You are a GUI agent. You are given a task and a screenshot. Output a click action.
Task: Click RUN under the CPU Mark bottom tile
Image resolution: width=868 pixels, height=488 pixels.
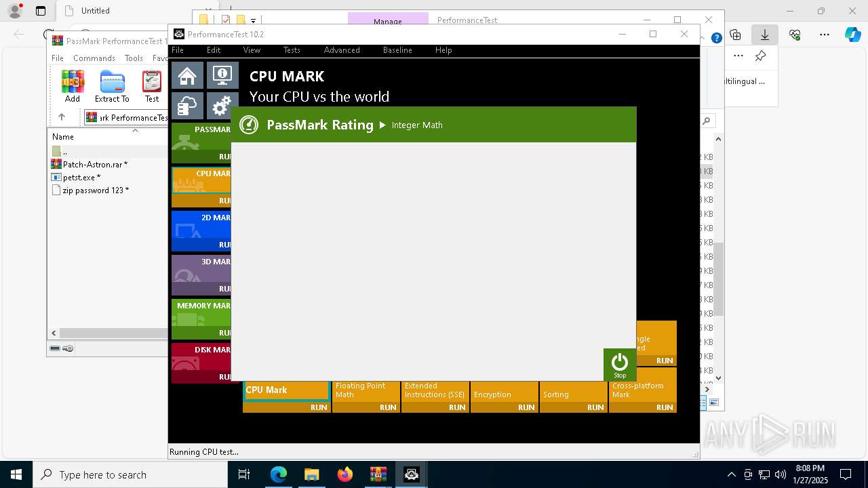point(319,407)
